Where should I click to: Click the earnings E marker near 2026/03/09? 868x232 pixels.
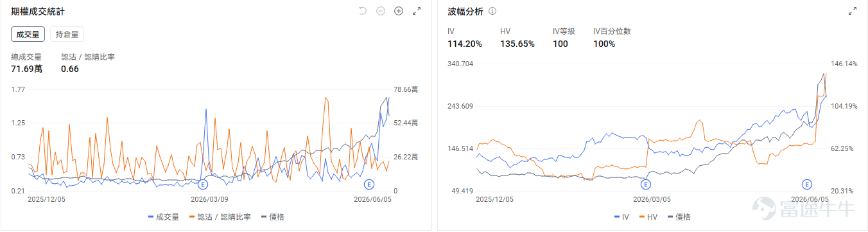click(x=204, y=184)
